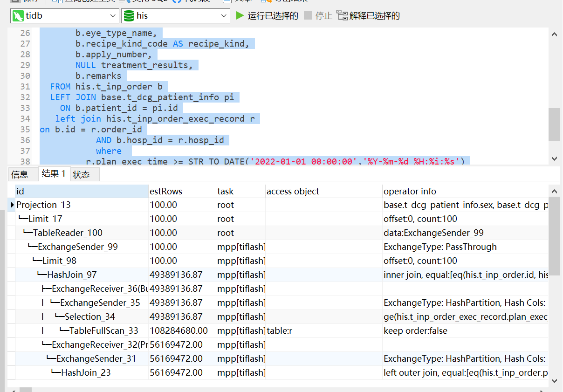Explain the selected query (解释已选择的)

368,16
